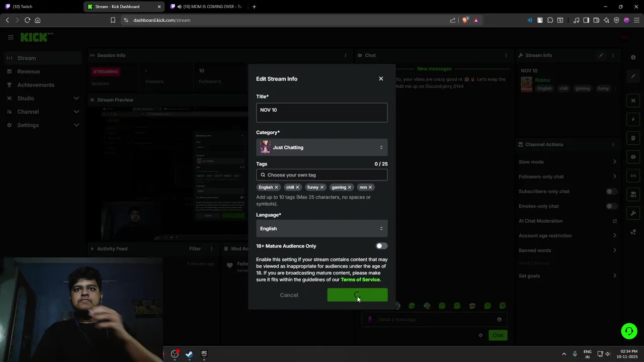Open AI Chat Moderation external link
Image resolution: width=644 pixels, height=362 pixels.
(615, 221)
